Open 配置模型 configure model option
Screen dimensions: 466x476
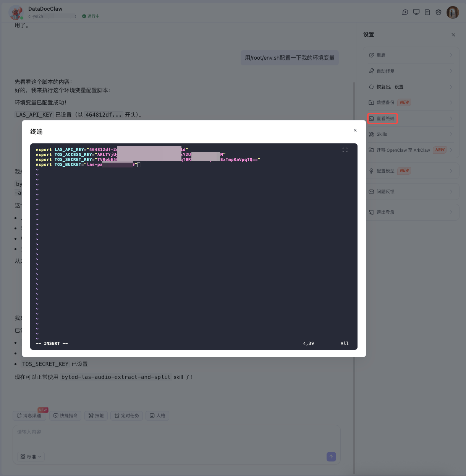click(x=411, y=171)
